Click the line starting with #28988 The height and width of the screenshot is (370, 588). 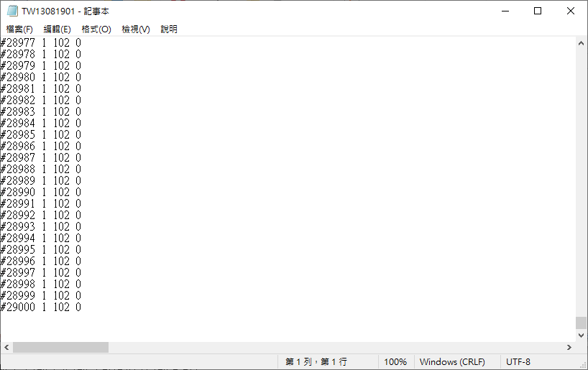[40, 170]
